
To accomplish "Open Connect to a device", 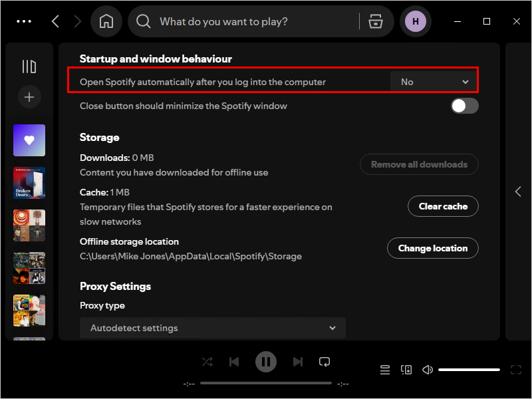I will [x=406, y=370].
